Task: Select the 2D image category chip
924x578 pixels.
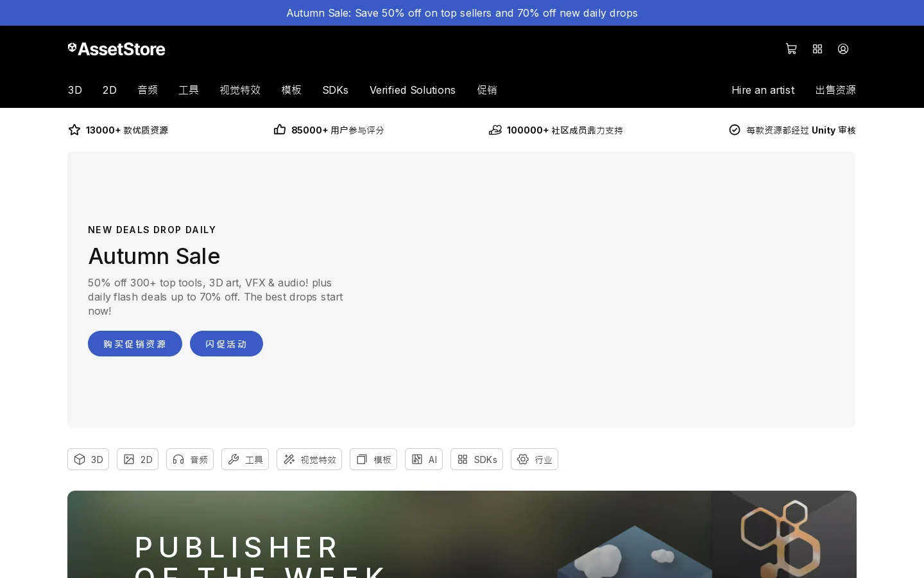Action: [x=138, y=459]
